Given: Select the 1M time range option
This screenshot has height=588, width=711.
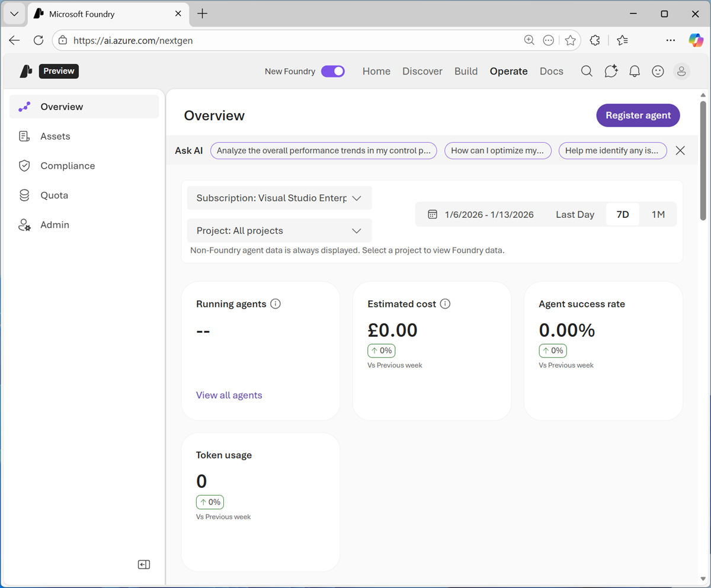Looking at the screenshot, I should click(x=658, y=214).
